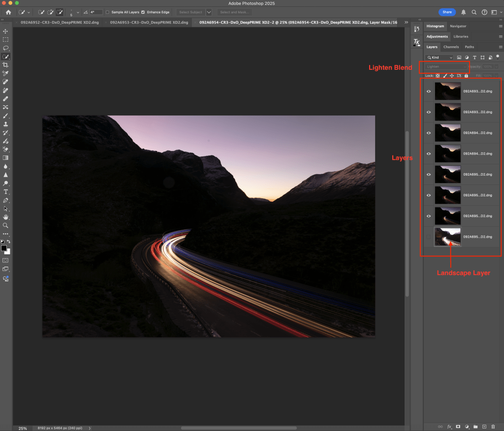Click the delete layer trash icon
This screenshot has width=504, height=431.
click(x=493, y=426)
